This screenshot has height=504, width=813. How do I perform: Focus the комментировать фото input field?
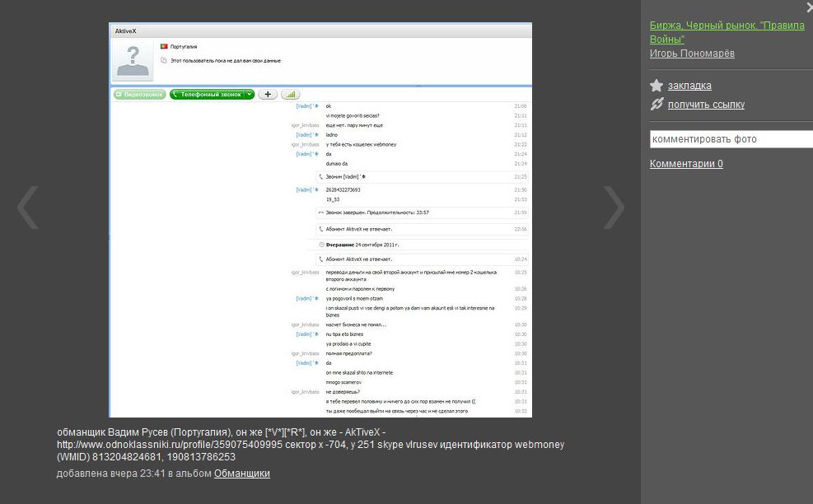(731, 139)
